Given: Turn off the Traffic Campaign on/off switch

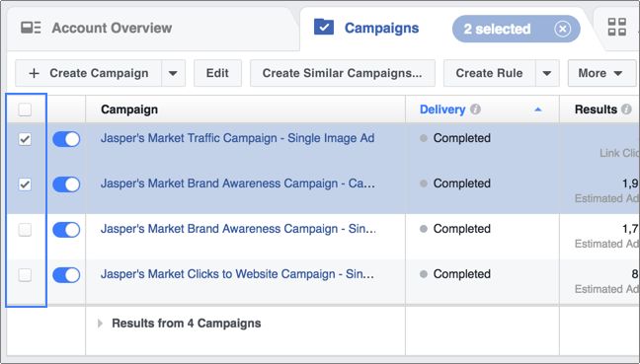Looking at the screenshot, I should (x=66, y=139).
